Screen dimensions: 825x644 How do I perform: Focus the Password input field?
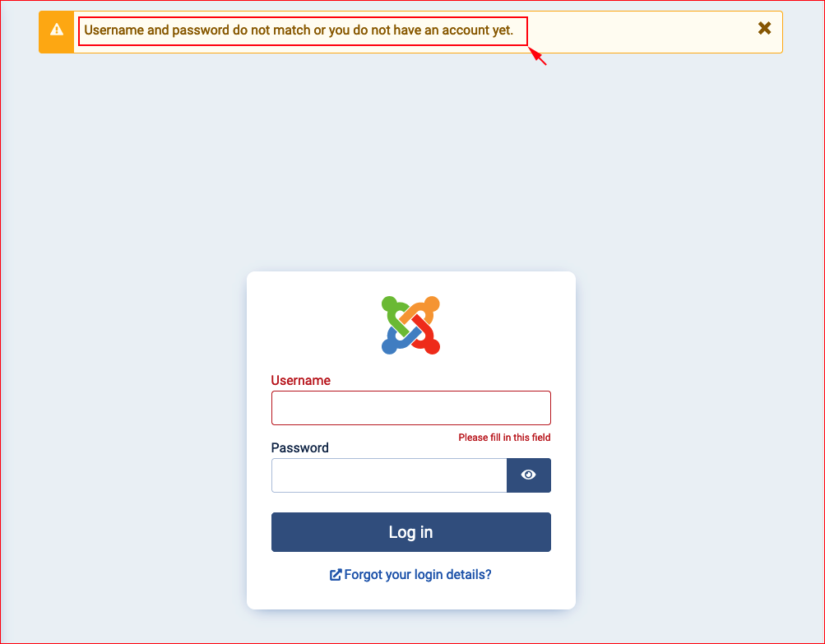pyautogui.click(x=389, y=475)
